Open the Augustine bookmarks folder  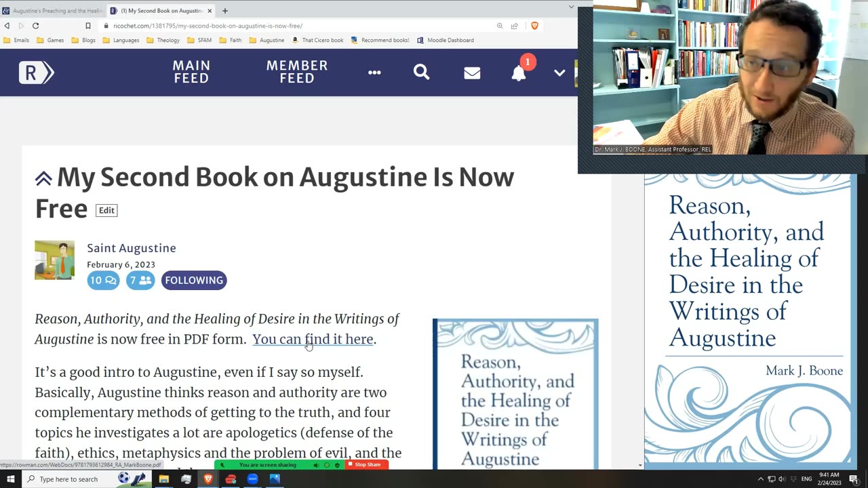267,40
